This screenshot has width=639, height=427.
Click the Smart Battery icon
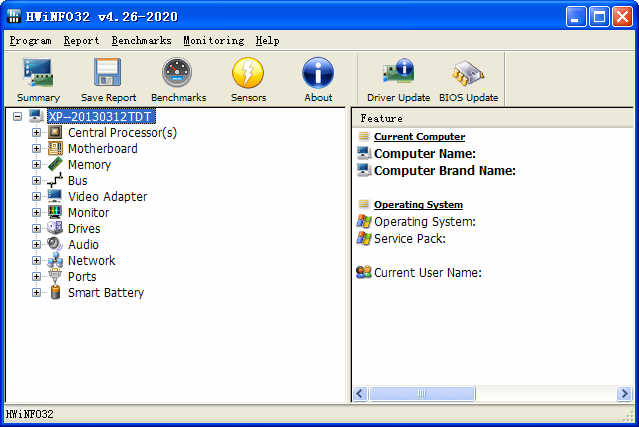pos(55,292)
